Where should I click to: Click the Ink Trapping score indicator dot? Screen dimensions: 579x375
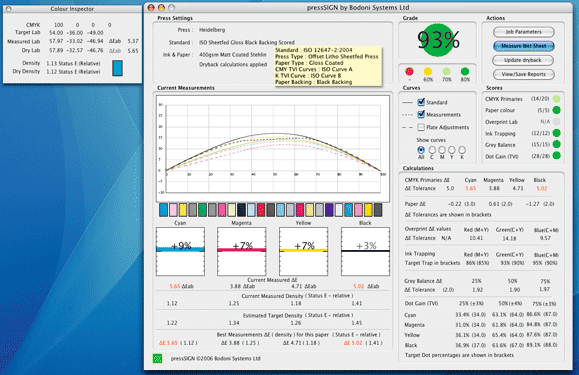(556, 133)
